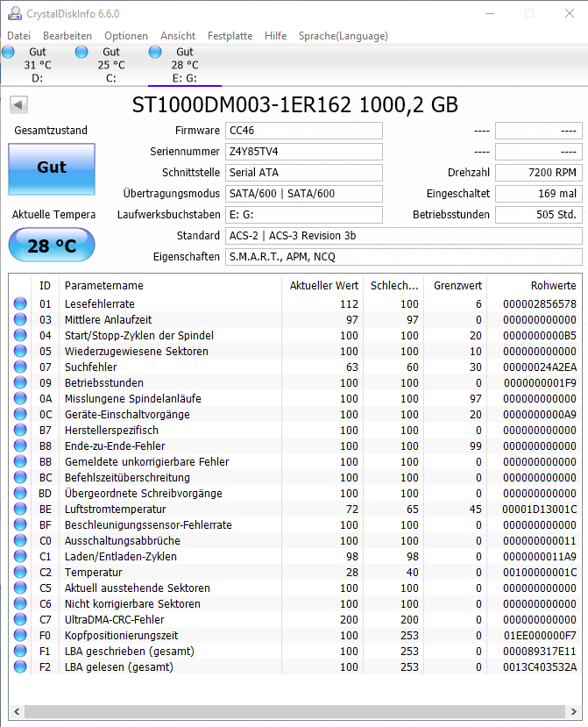Click status orb for Herstellerspezifisch row
Viewport: 588px width, 727px height.
point(20,430)
